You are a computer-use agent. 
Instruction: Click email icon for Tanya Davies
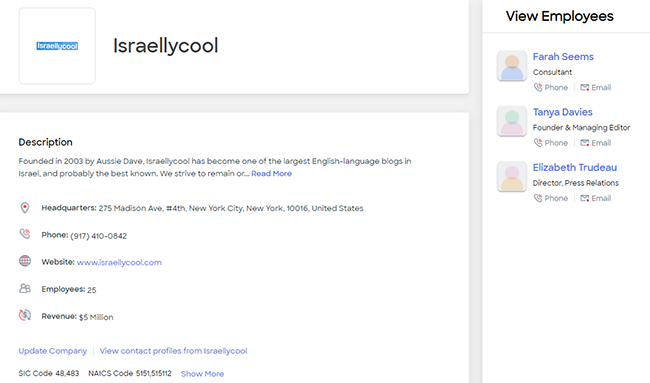[585, 143]
